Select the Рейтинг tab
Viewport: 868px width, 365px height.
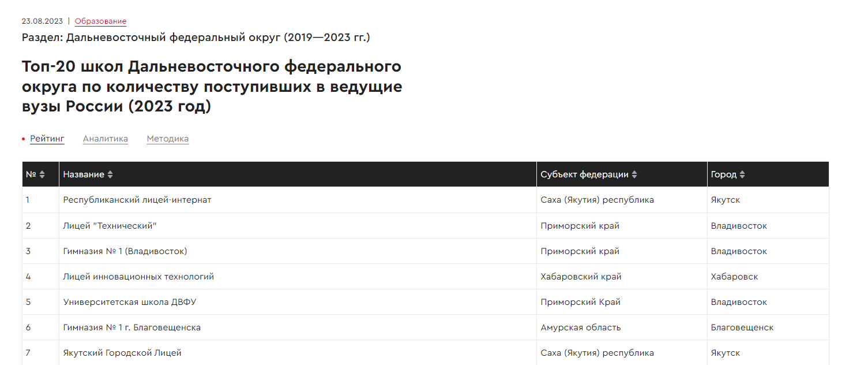47,139
